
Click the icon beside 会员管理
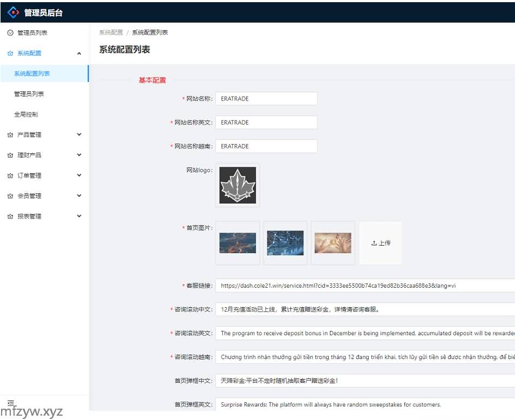pos(10,197)
